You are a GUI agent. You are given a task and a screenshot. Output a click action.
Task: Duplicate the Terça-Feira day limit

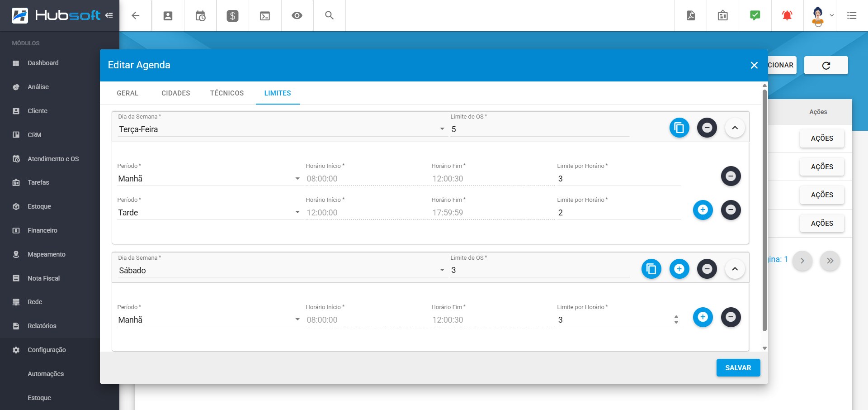tap(679, 128)
